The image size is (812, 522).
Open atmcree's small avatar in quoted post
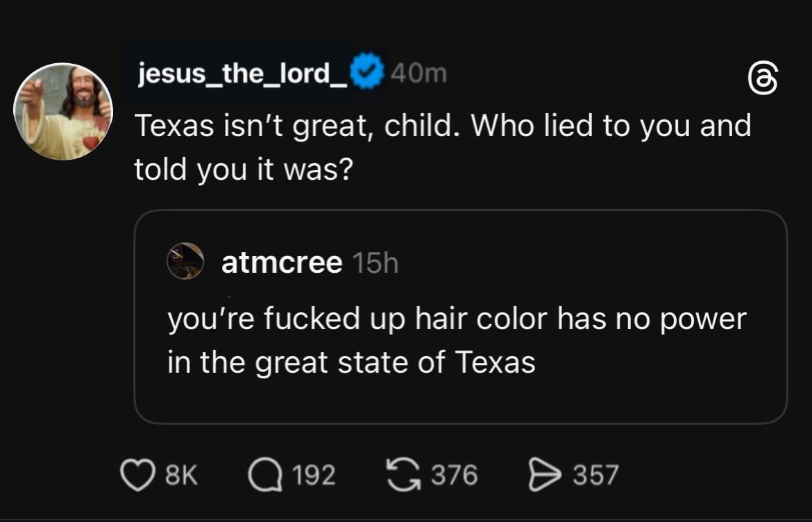click(185, 261)
